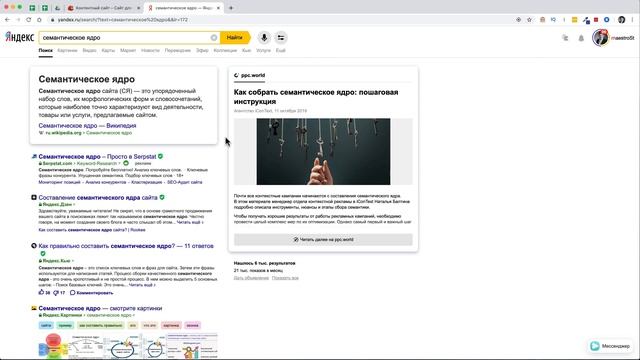640x360 pixels.
Task: Click the Yandex Zen result favicon
Action: point(34,198)
